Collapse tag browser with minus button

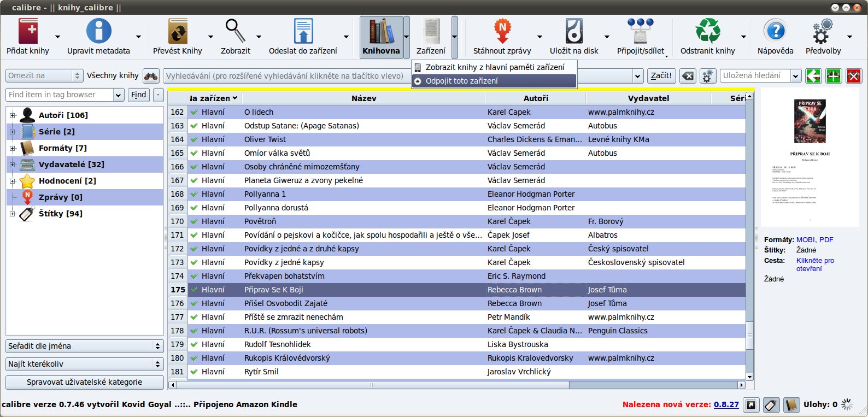click(x=158, y=95)
